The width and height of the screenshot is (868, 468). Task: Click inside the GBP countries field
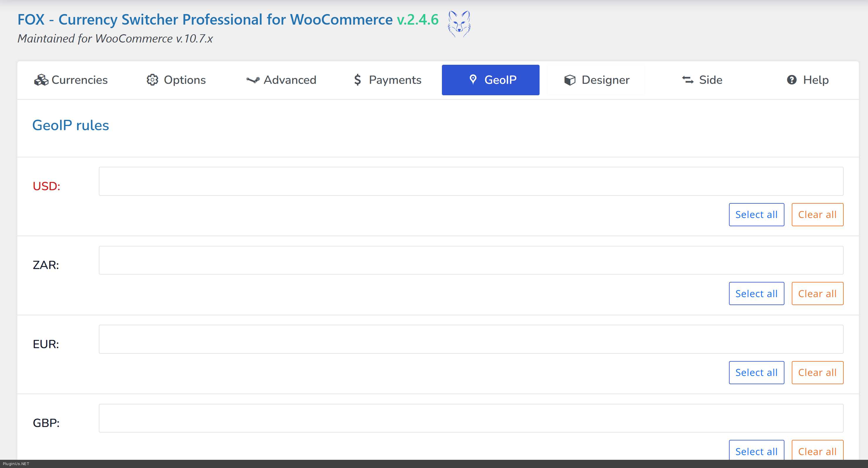tap(471, 418)
